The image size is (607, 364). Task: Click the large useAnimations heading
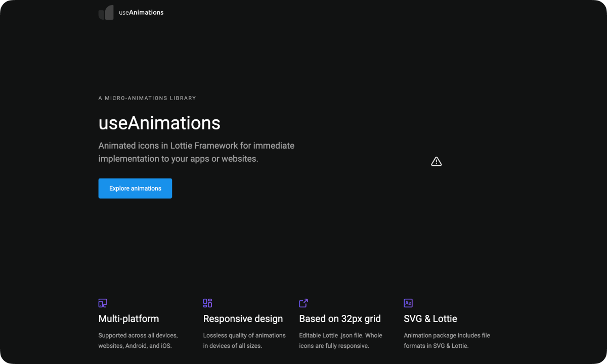click(159, 123)
